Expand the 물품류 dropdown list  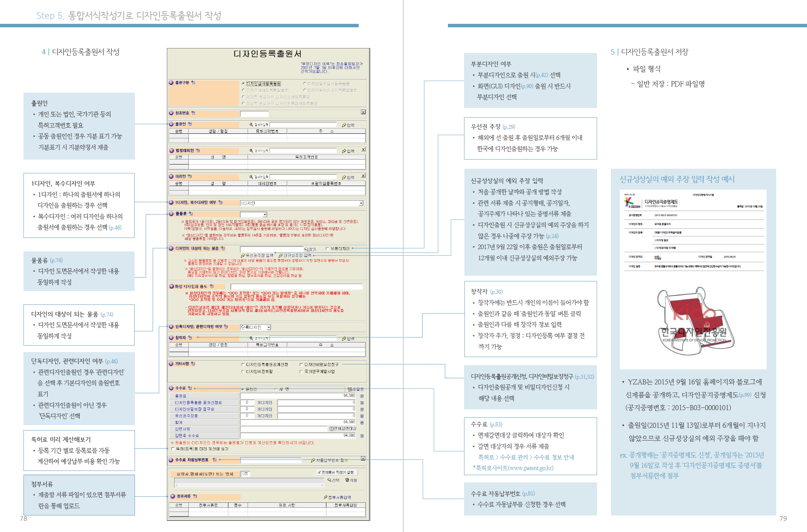pos(265,214)
